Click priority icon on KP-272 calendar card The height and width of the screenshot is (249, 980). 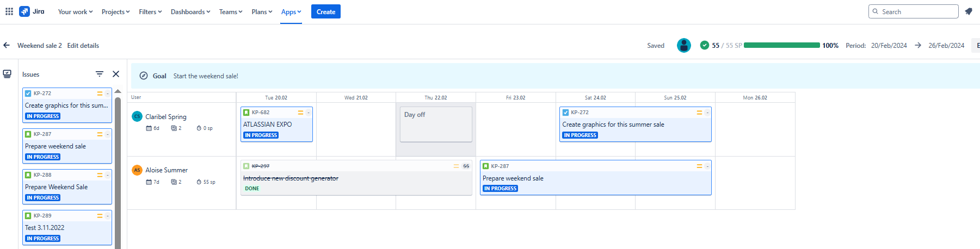click(x=699, y=113)
